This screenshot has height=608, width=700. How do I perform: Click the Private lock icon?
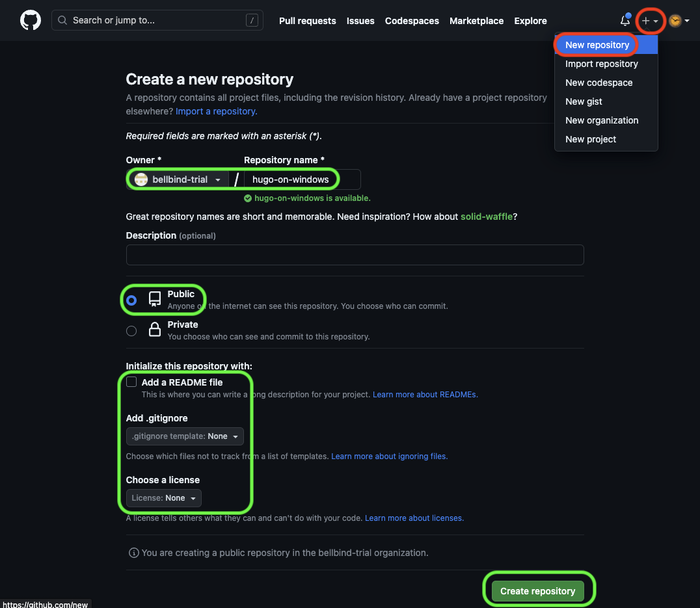[x=154, y=329]
